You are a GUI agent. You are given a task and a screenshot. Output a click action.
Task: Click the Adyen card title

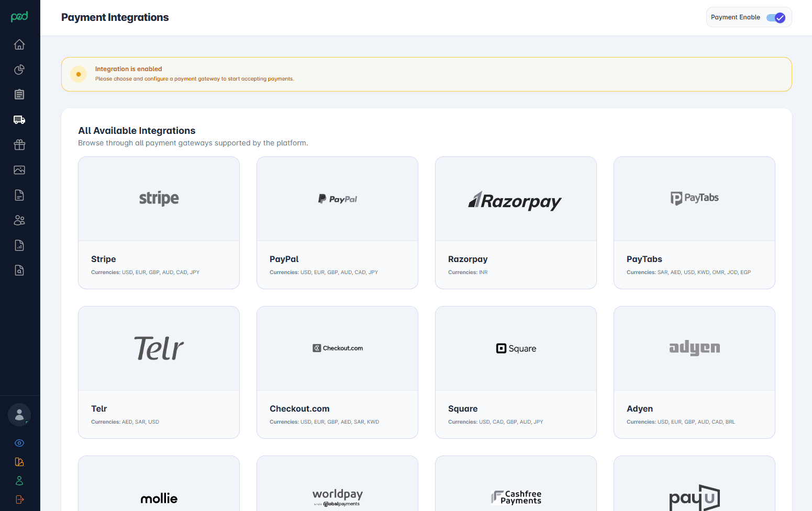click(x=640, y=408)
